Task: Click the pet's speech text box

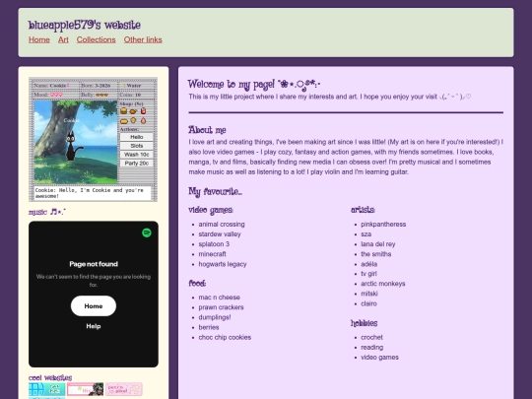Action: tap(93, 193)
